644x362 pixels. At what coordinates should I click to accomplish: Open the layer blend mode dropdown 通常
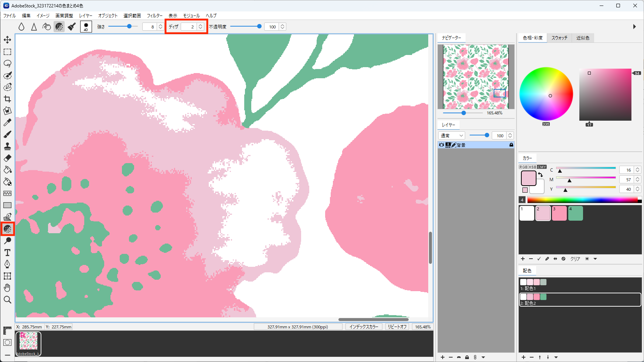tap(452, 136)
